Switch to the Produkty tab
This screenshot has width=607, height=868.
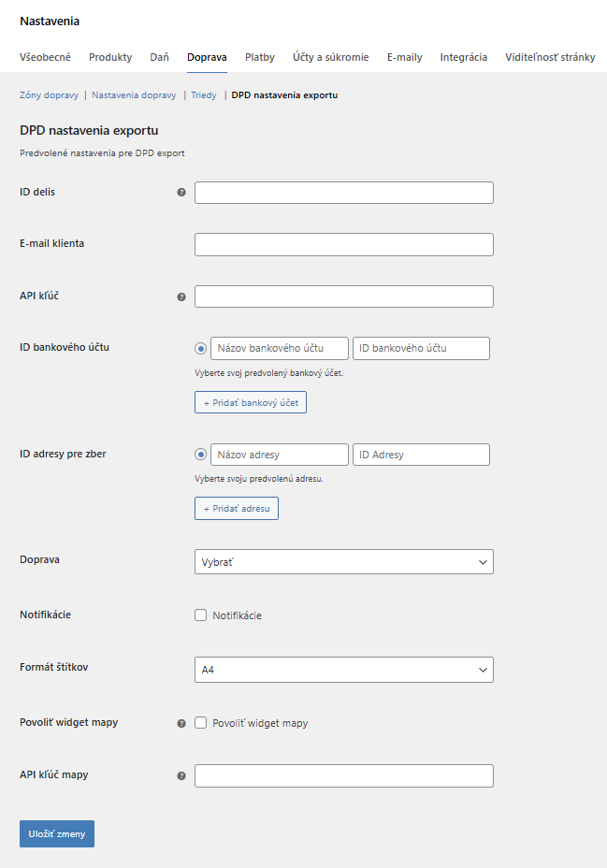[x=110, y=57]
